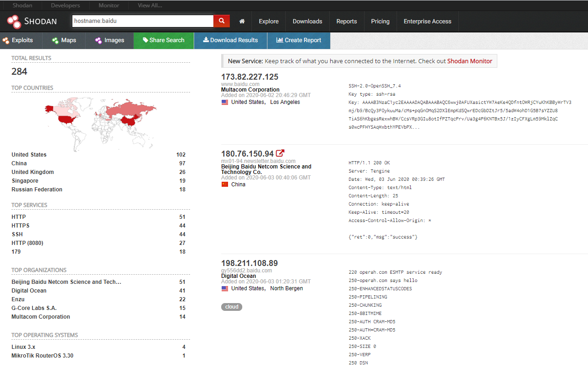Click the Download Results button
Image resolution: width=588 pixels, height=369 pixels.
click(230, 40)
